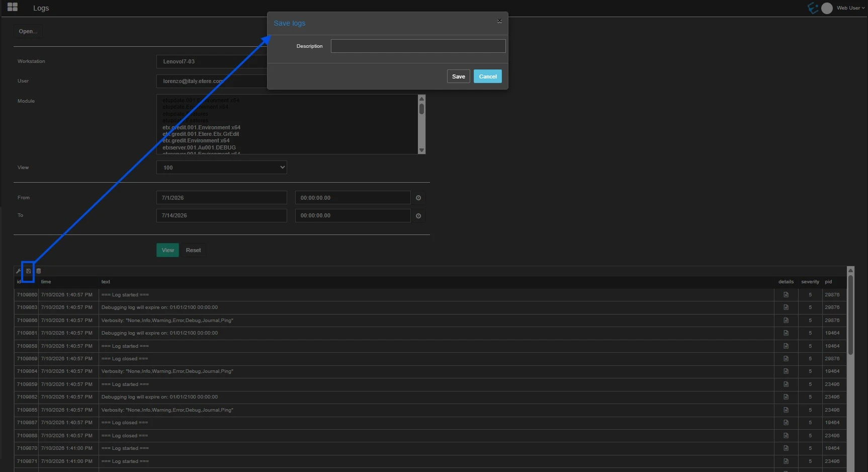868x472 pixels.
Task: Click the From date field 7/1/2026
Action: tap(222, 198)
